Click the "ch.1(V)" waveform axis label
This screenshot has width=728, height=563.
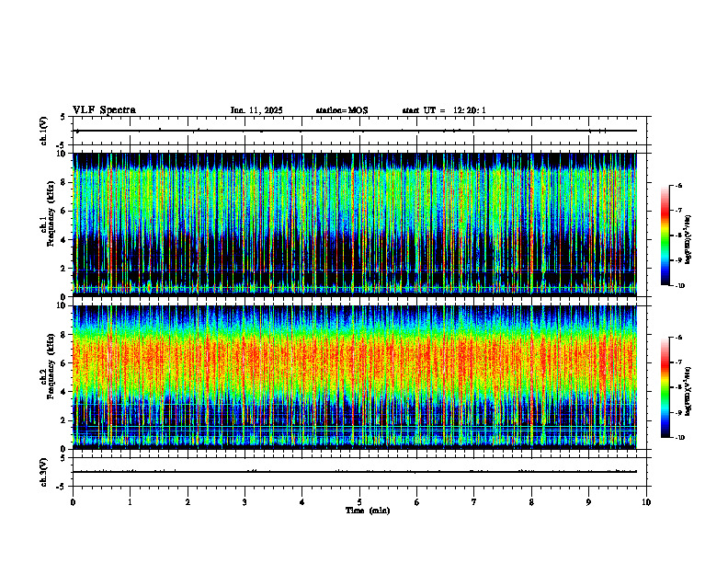[43, 131]
